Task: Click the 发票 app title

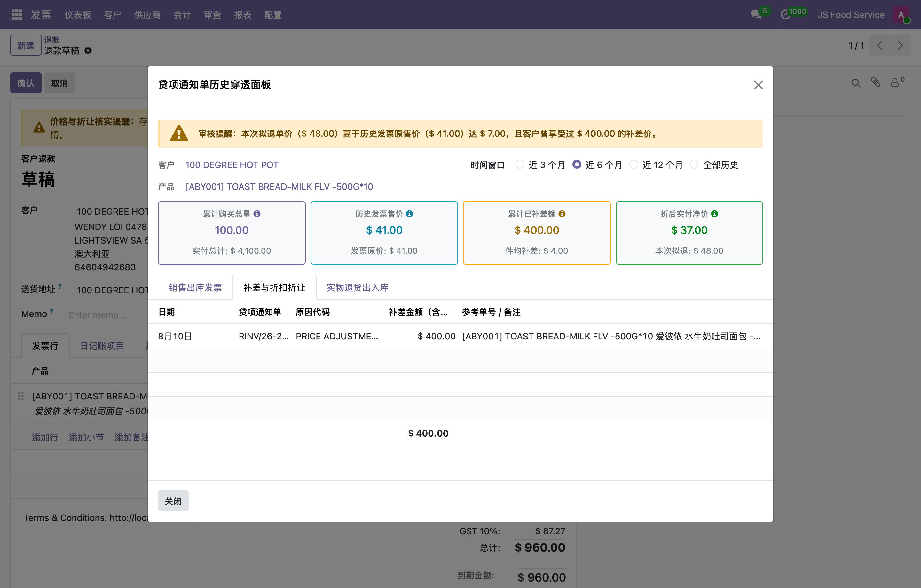Action: coord(41,14)
